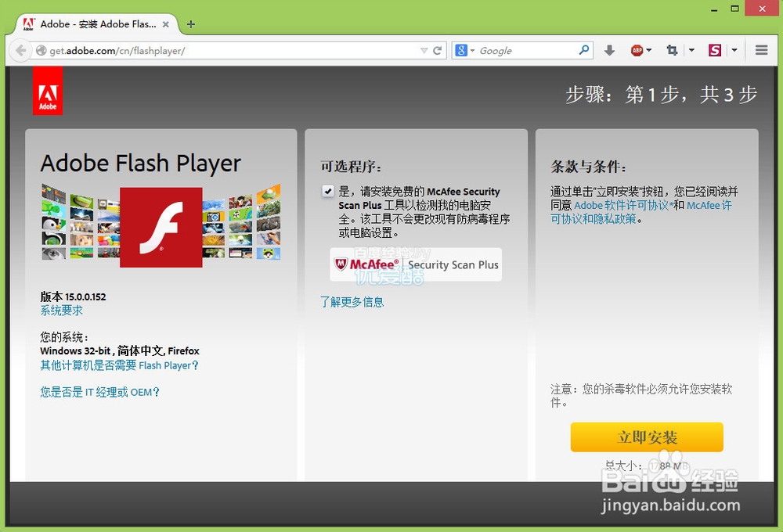Click the screenshot crop toolbar icon
This screenshot has height=532, width=783.
point(671,49)
